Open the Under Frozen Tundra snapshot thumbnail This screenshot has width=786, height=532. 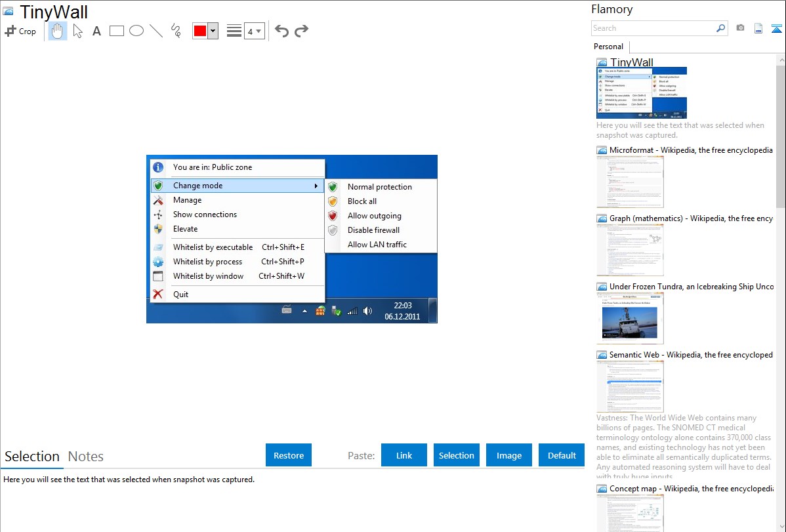click(x=630, y=318)
